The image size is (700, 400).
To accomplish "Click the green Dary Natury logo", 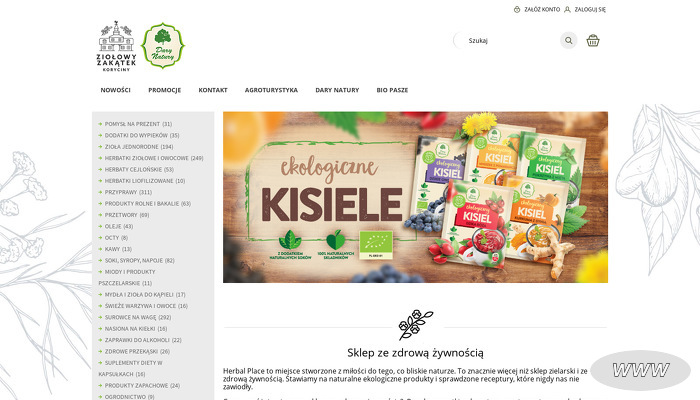I will [163, 46].
